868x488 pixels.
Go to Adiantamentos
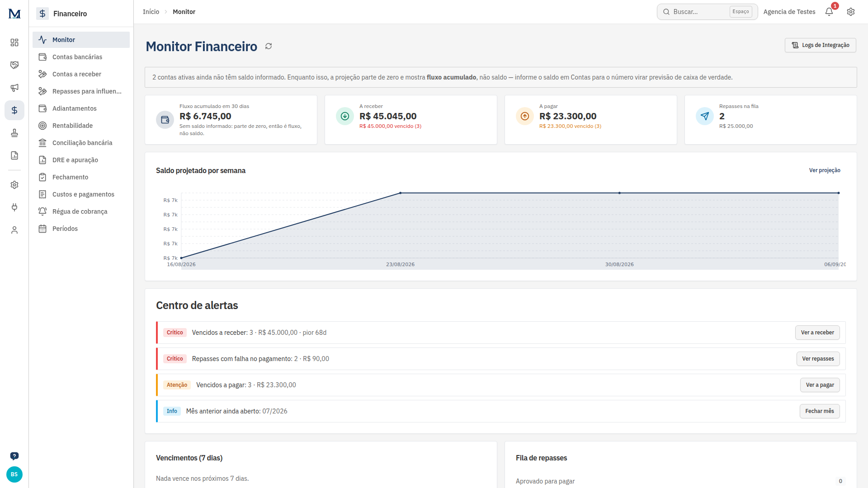[81, 108]
